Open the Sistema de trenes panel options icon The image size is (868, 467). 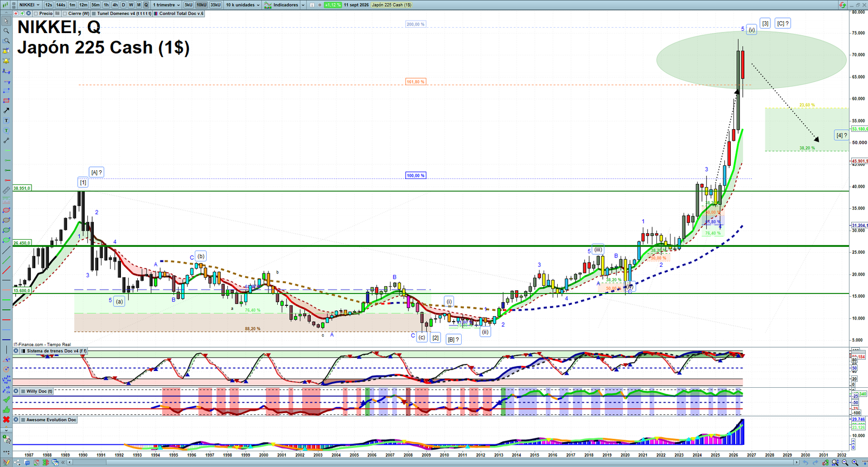point(16,351)
